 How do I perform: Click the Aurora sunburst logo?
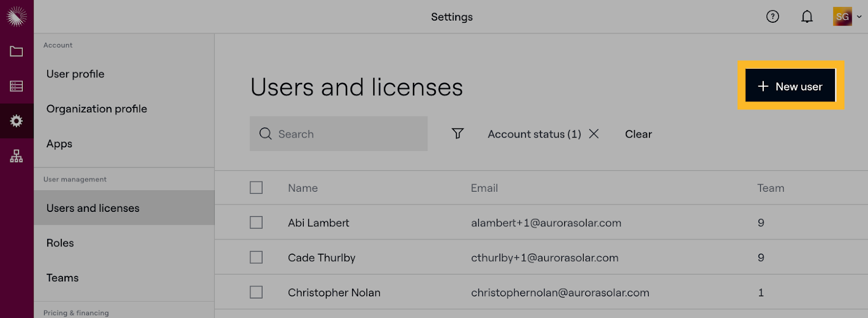16,16
